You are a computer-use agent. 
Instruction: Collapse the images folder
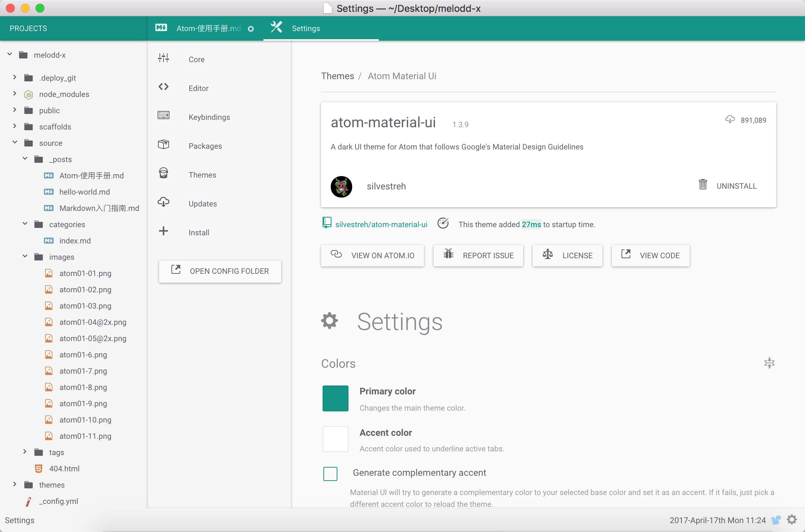25,256
